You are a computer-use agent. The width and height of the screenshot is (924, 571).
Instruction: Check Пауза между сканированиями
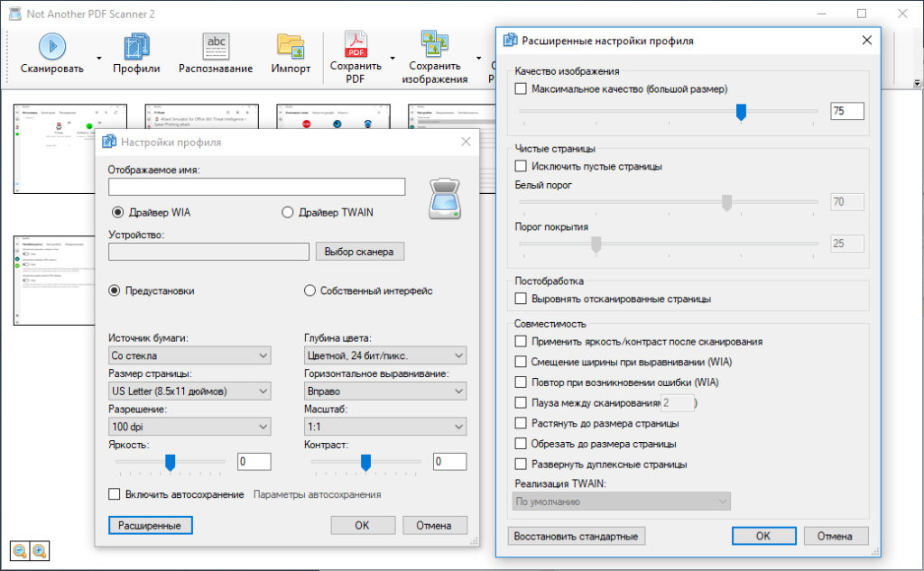pyautogui.click(x=521, y=402)
